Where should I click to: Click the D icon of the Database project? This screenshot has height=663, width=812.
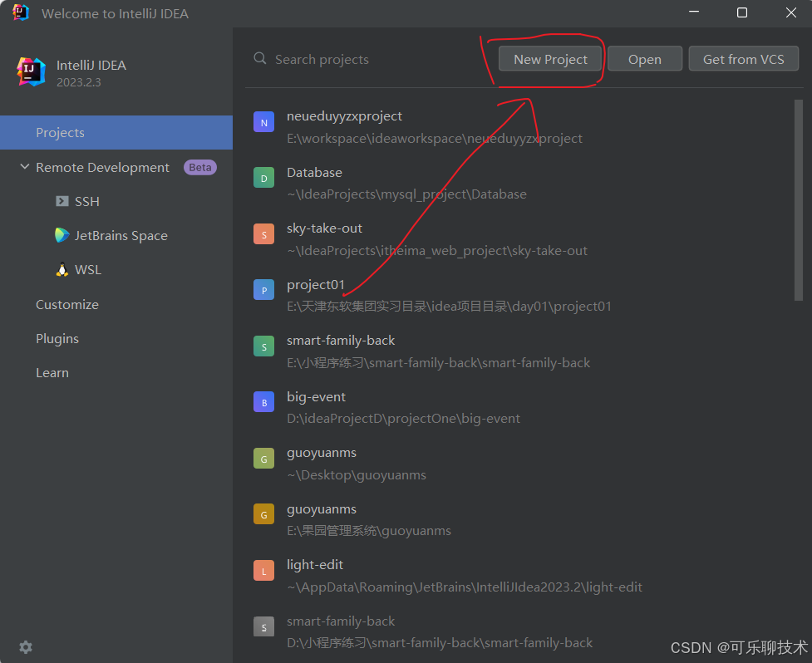pos(263,178)
